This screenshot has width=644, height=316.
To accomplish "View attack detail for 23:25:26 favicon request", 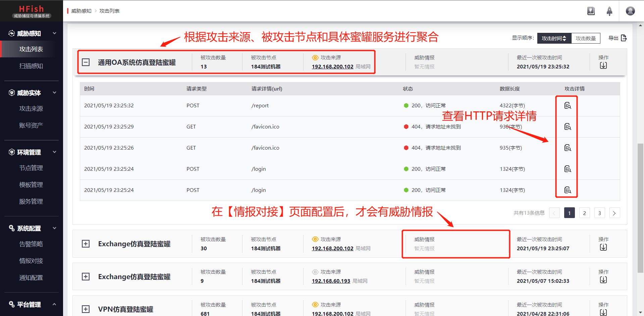I will (x=568, y=148).
